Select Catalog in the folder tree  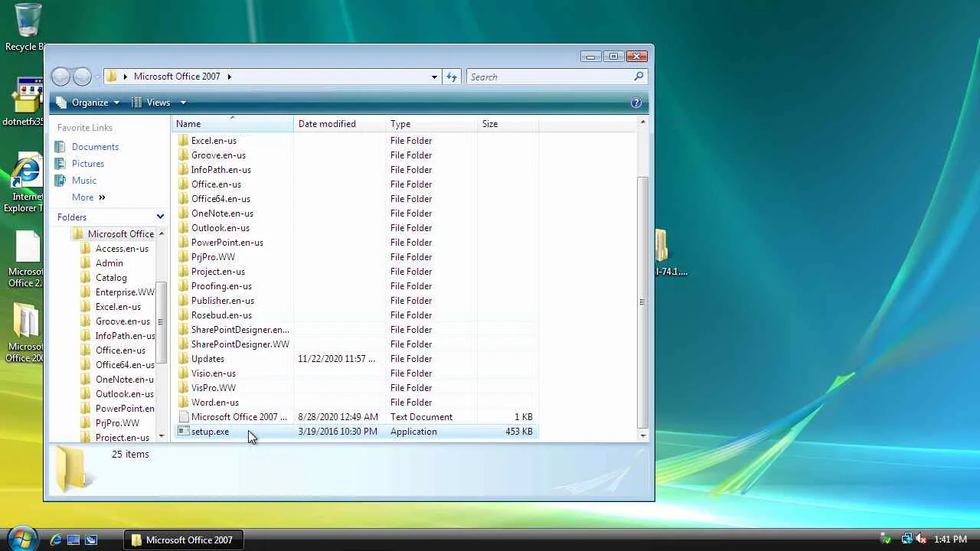point(111,278)
